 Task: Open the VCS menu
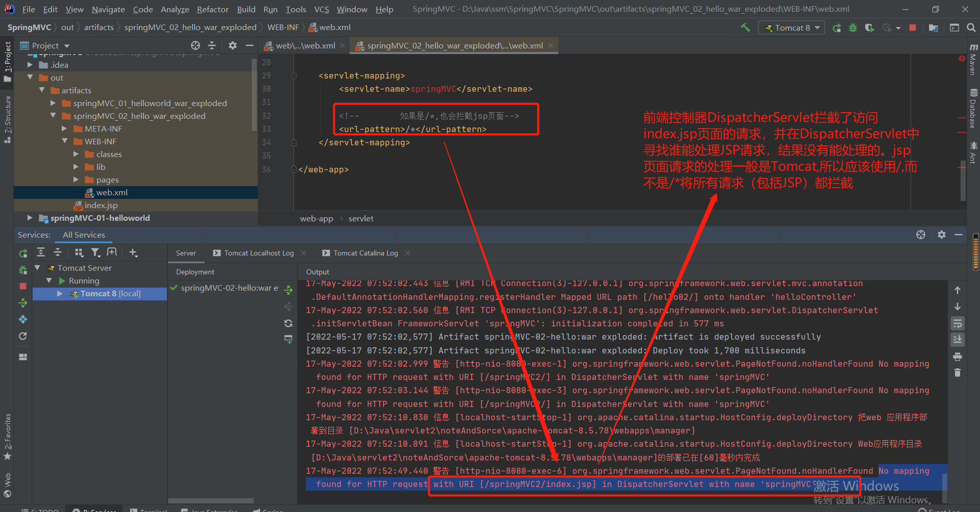(322, 9)
